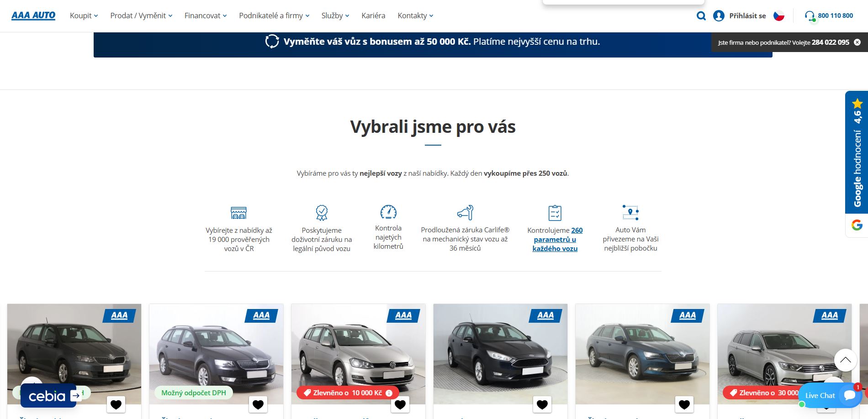Image resolution: width=868 pixels, height=419 pixels.
Task: Click the car dealership showroom icon
Action: [x=238, y=213]
